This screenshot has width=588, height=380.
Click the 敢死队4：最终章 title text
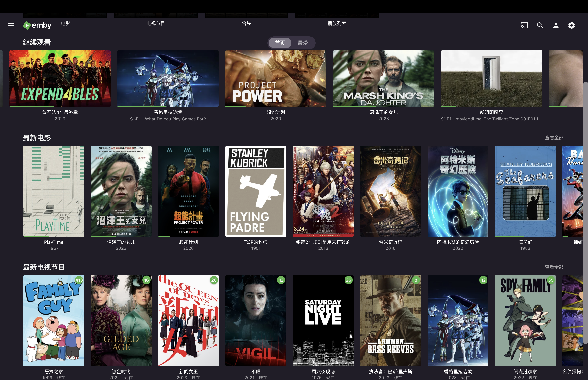(x=60, y=112)
